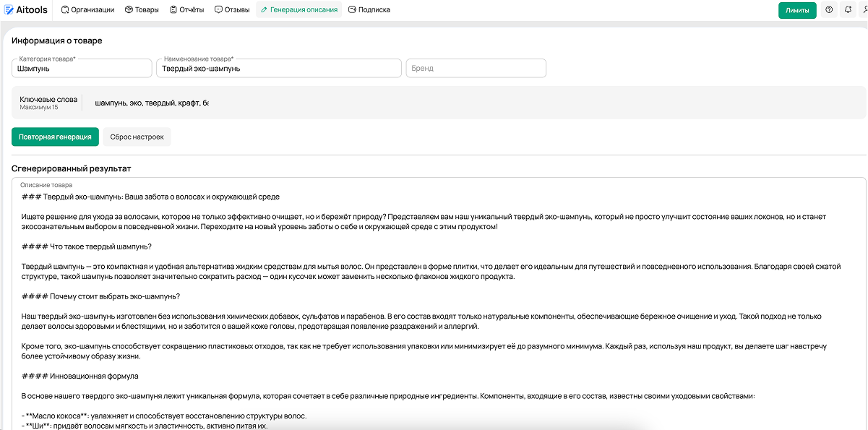Select the empty Бренд field
Screen dimensions: 868x430
tap(476, 69)
